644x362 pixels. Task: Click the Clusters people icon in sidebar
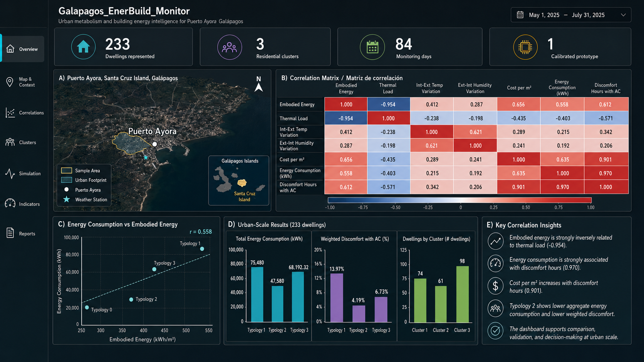pyautogui.click(x=10, y=142)
